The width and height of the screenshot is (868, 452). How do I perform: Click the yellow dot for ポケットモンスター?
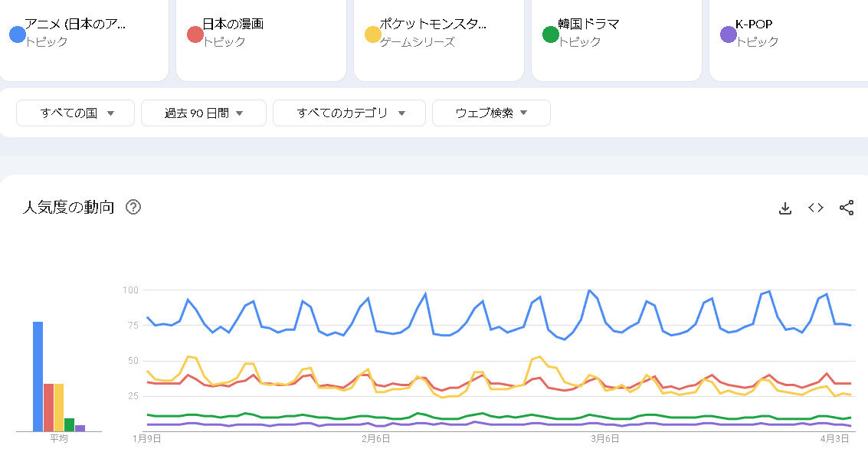pyautogui.click(x=373, y=34)
